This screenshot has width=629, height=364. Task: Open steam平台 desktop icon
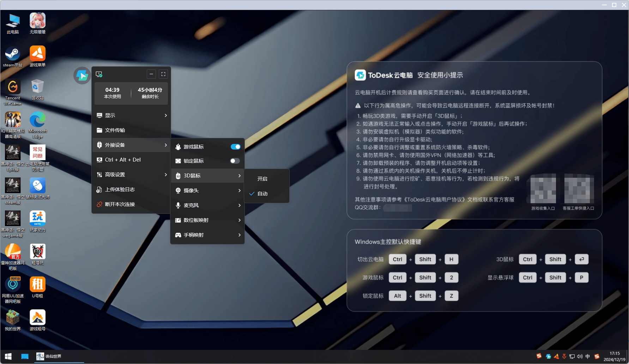click(x=13, y=57)
